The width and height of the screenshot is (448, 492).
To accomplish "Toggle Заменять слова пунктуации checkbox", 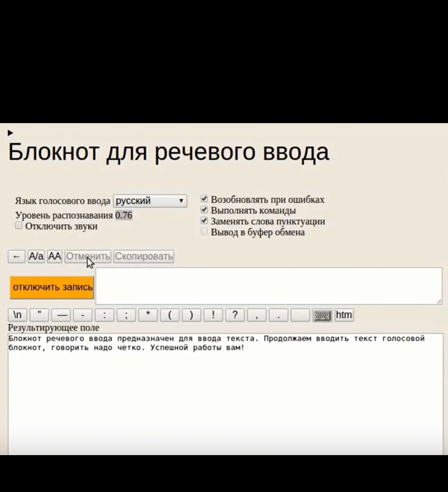I will coord(204,221).
